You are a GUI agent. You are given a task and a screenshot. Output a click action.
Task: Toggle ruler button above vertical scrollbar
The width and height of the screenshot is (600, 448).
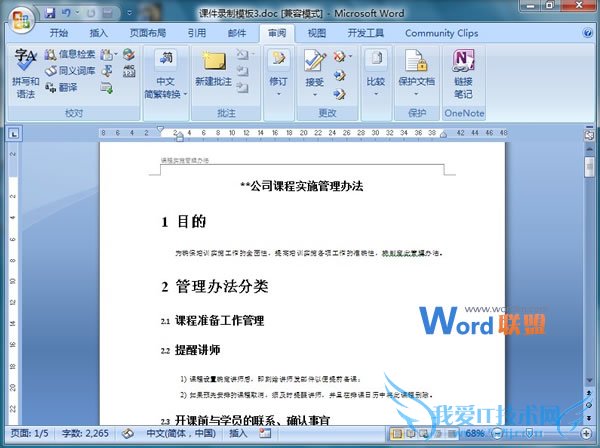(x=589, y=135)
